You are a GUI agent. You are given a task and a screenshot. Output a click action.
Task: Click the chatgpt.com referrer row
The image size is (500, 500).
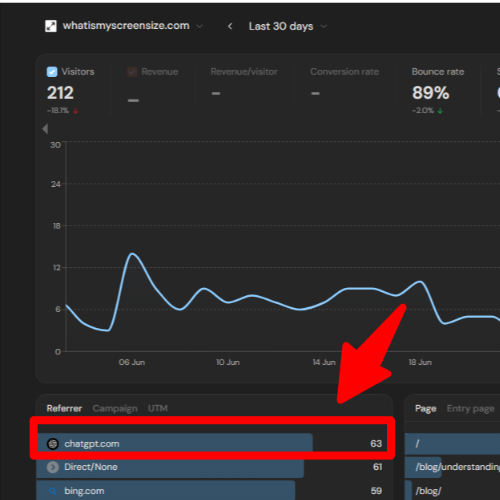click(x=212, y=443)
